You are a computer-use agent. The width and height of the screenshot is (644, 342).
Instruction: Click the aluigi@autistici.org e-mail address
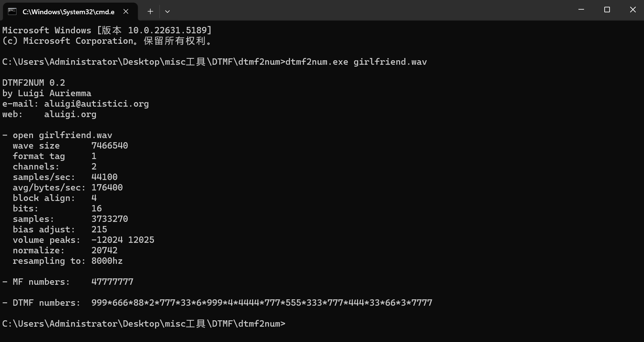point(96,104)
